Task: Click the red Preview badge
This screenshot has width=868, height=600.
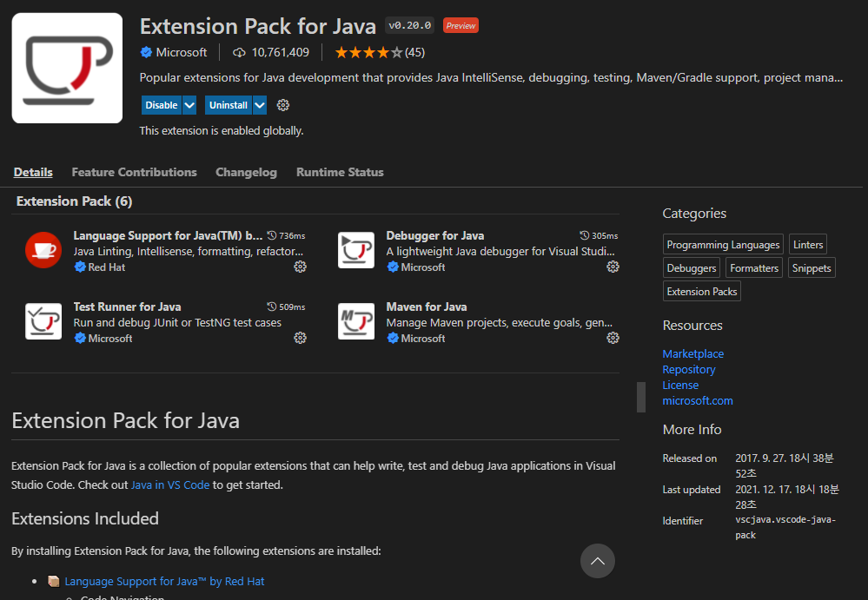Action: [x=461, y=25]
